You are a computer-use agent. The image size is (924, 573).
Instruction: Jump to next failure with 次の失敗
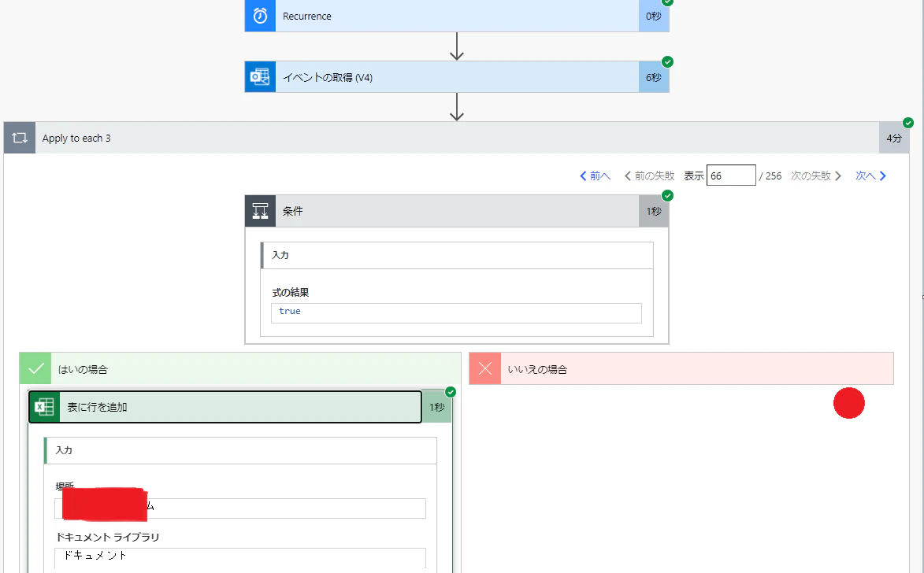(816, 176)
